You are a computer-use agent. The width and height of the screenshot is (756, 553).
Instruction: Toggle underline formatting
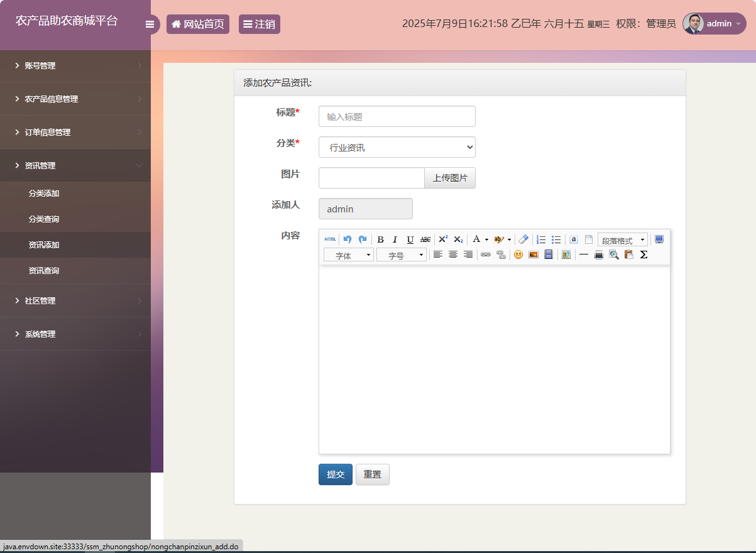point(410,239)
